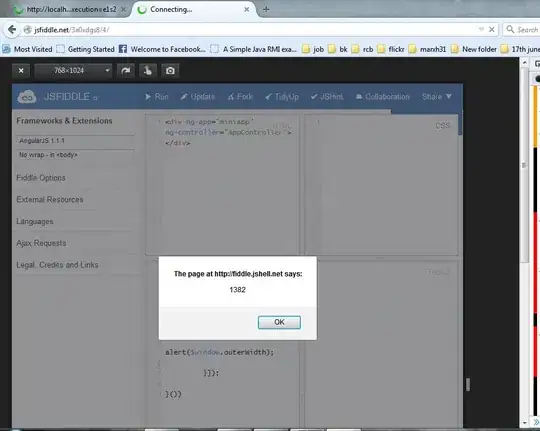Take a screenshot with the camera icon
This screenshot has height=431, width=540.
point(170,71)
